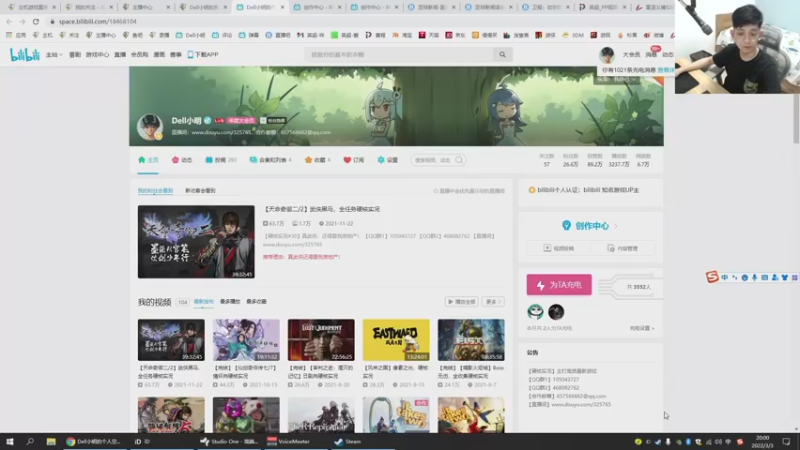The width and height of the screenshot is (800, 450).
Task: Open the 更多 videos expander
Action: (493, 302)
